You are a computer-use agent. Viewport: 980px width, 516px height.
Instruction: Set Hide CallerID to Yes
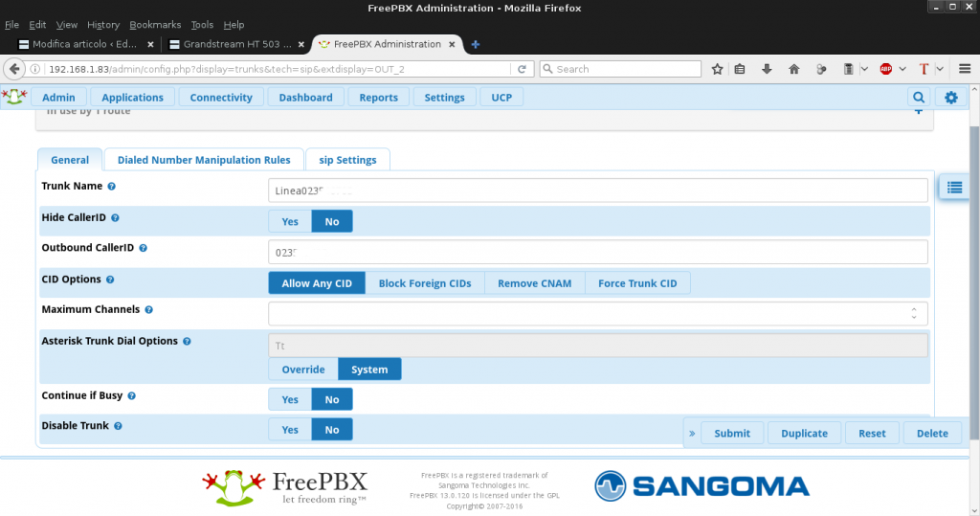tap(290, 222)
